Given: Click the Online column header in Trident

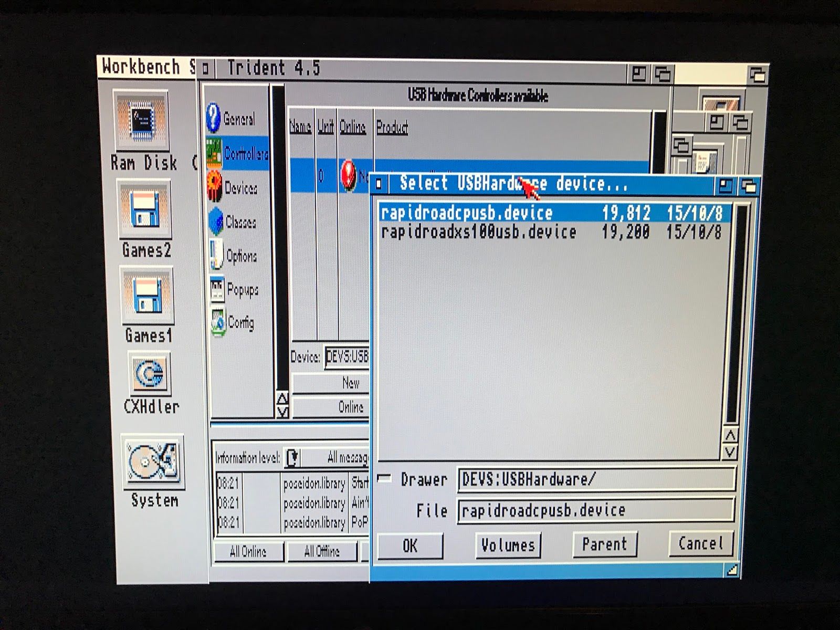Looking at the screenshot, I should (353, 127).
